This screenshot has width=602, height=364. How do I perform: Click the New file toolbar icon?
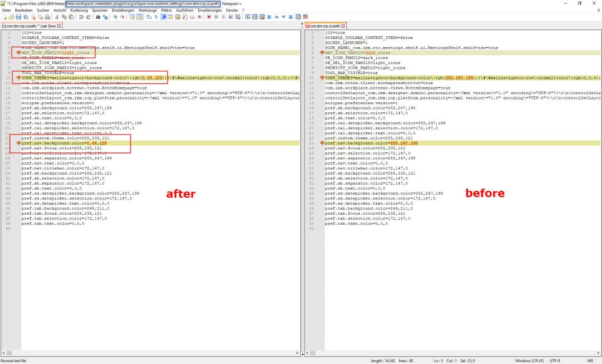[4, 17]
